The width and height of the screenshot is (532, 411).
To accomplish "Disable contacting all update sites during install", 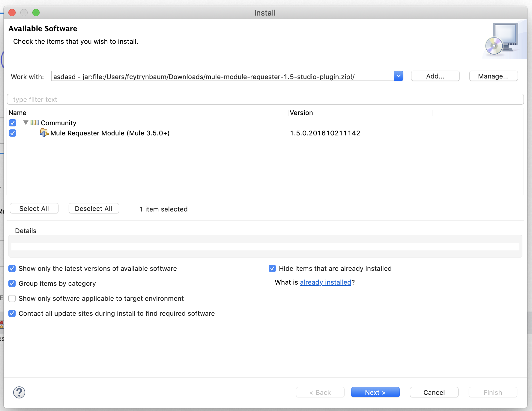I will pyautogui.click(x=12, y=313).
